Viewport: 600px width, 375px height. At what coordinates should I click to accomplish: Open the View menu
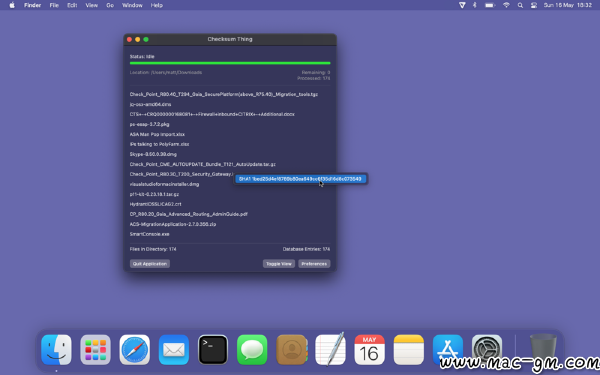click(91, 5)
